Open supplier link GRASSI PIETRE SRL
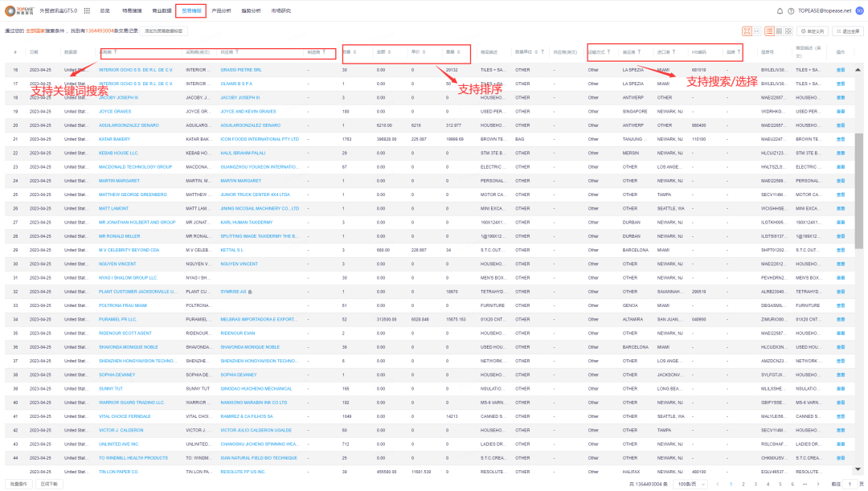 coord(241,70)
